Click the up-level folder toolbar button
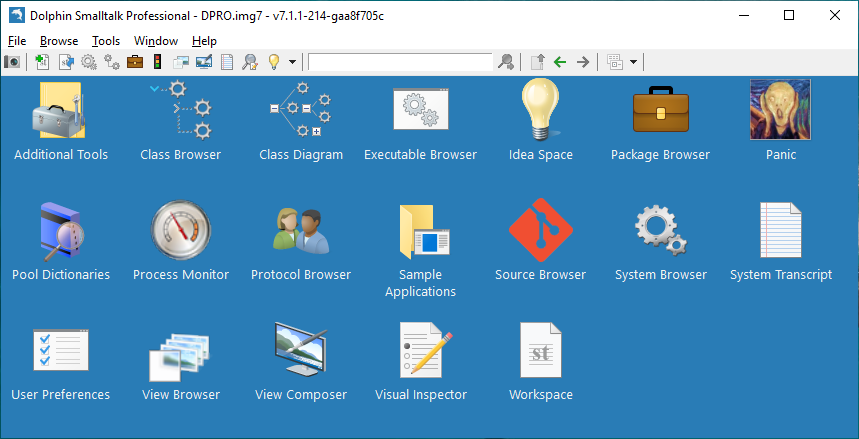Viewport: 859px width, 439px height. pyautogui.click(x=538, y=62)
